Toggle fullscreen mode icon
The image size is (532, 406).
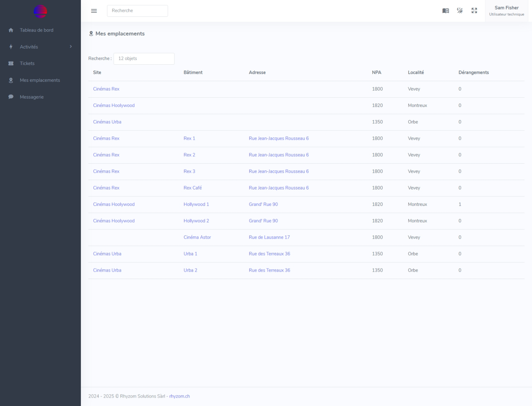(x=474, y=11)
